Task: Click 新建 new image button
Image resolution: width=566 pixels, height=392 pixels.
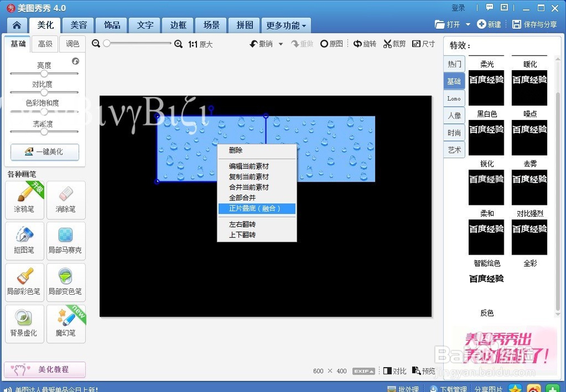Action: pos(489,24)
